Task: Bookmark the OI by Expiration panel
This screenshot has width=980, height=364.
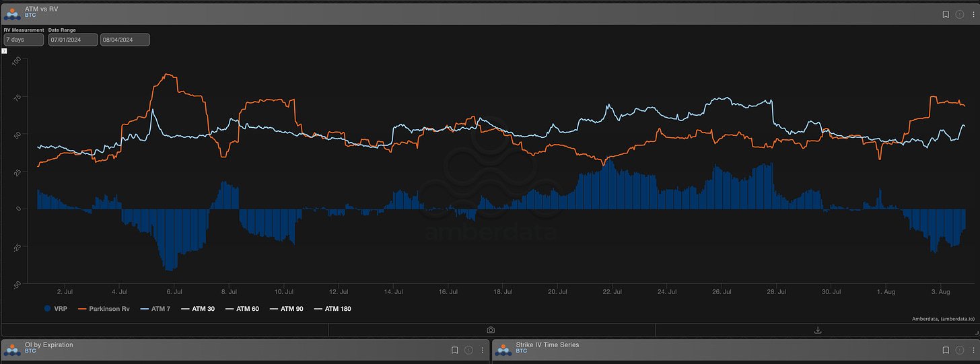Action: [455, 350]
